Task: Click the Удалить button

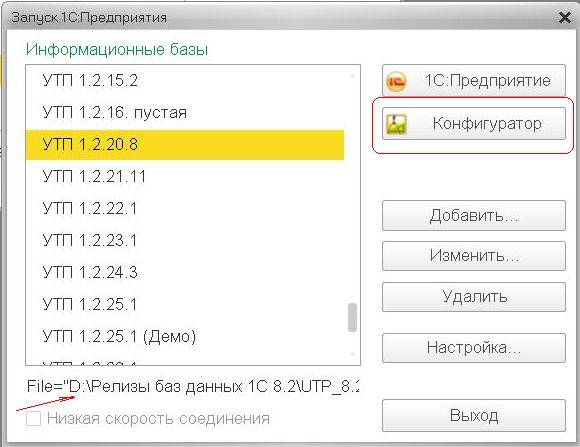Action: [x=474, y=297]
